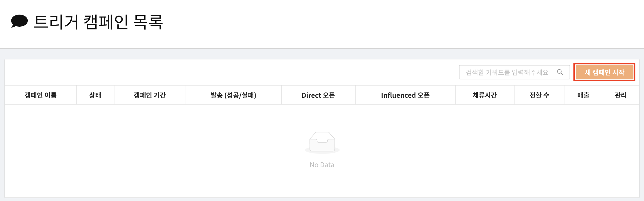This screenshot has height=201, width=644.
Task: Select the 상태 column header
Action: pos(95,95)
